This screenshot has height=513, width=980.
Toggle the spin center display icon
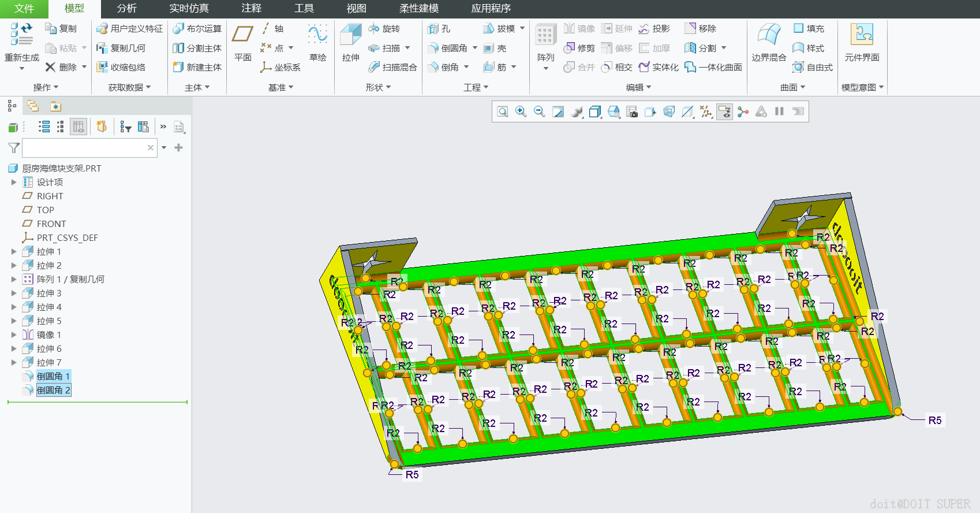click(x=743, y=111)
